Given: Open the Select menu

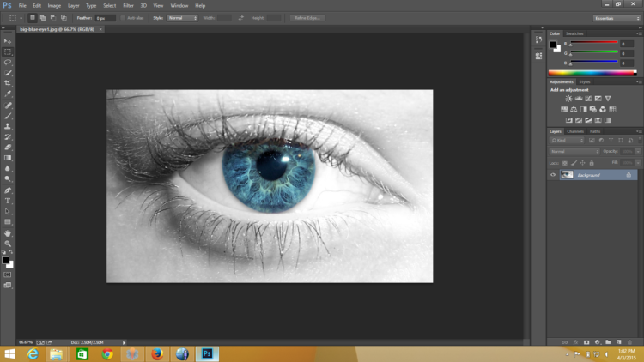Looking at the screenshot, I should pos(109,6).
